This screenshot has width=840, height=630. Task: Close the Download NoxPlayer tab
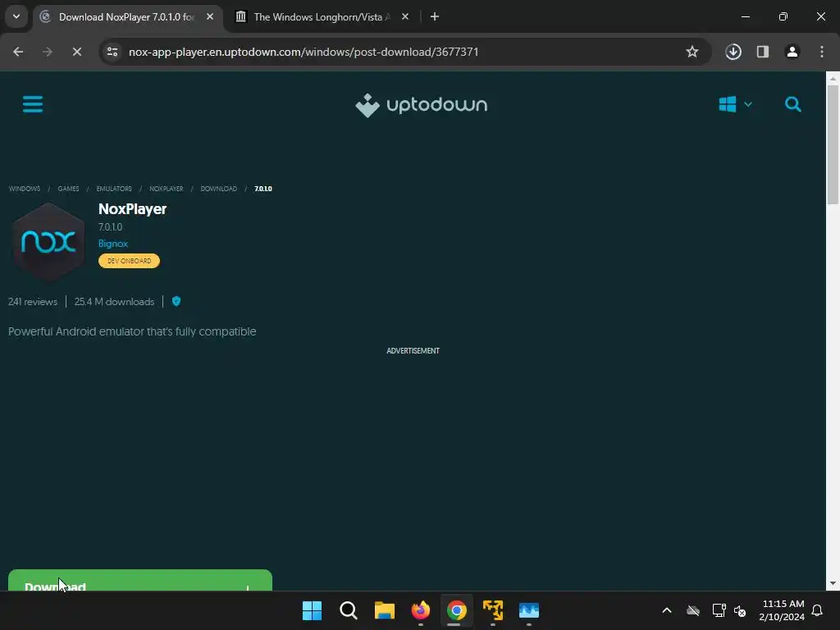[210, 17]
